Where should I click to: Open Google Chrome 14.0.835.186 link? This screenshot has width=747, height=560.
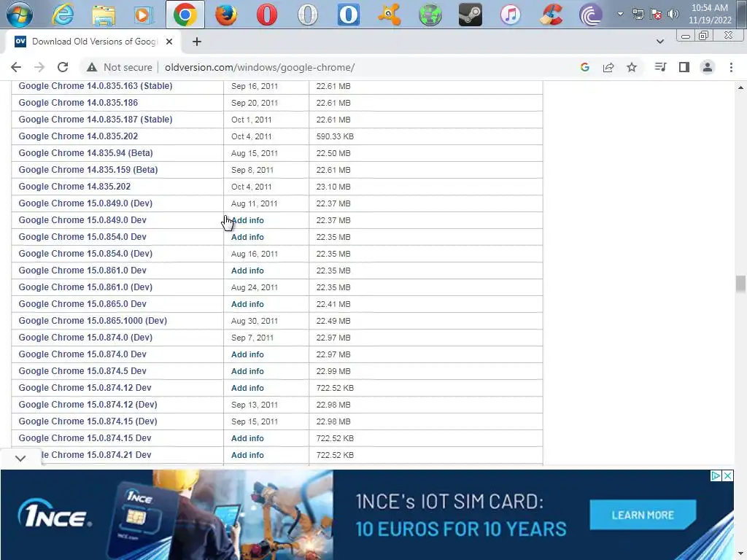[78, 103]
